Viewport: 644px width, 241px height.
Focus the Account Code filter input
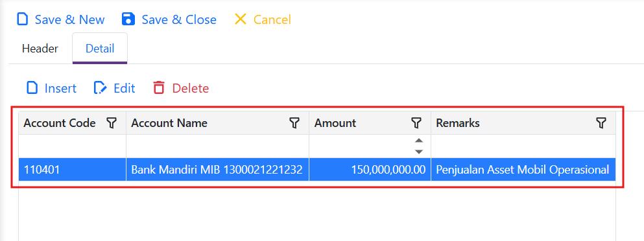[x=72, y=146]
